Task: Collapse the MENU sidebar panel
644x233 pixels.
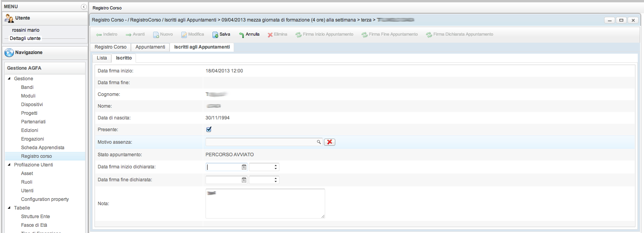Action: pos(84,7)
